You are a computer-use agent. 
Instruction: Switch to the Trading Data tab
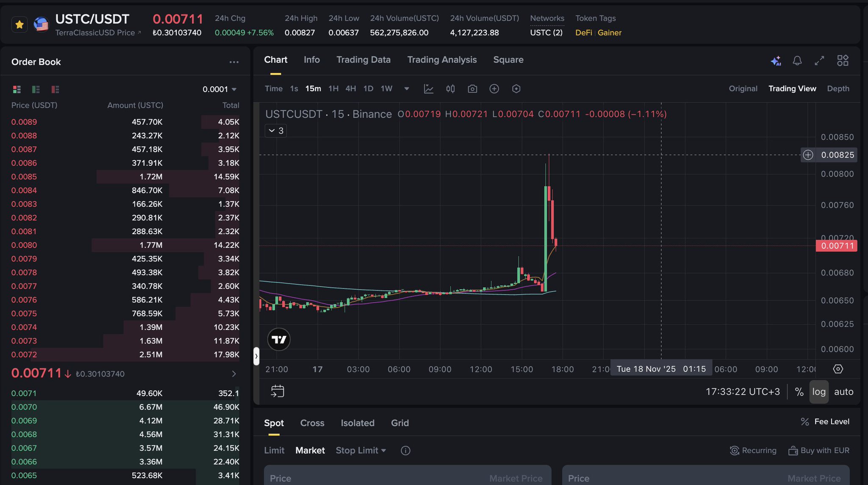point(363,60)
